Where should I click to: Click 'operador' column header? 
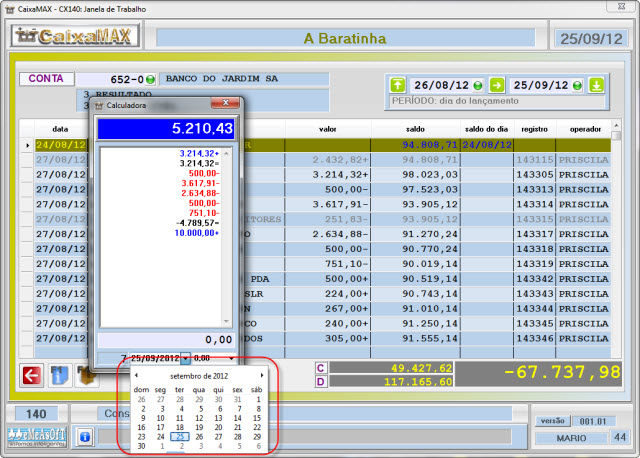tap(585, 129)
